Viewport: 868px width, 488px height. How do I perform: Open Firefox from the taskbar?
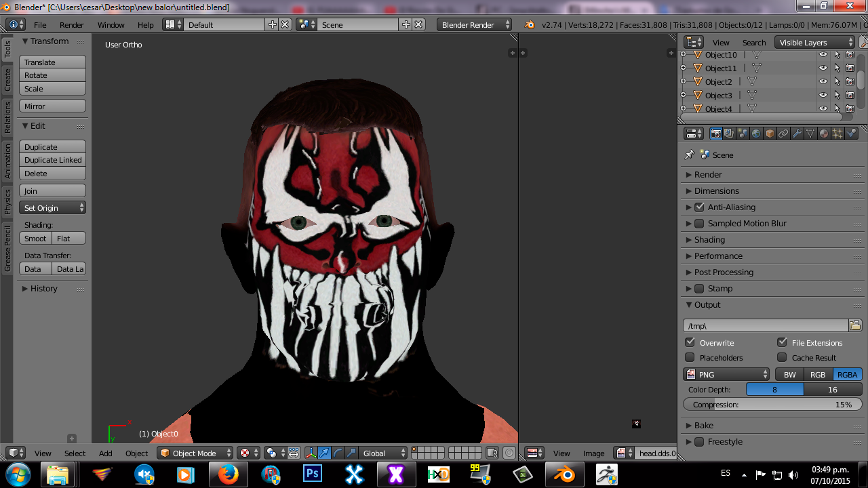pos(229,474)
